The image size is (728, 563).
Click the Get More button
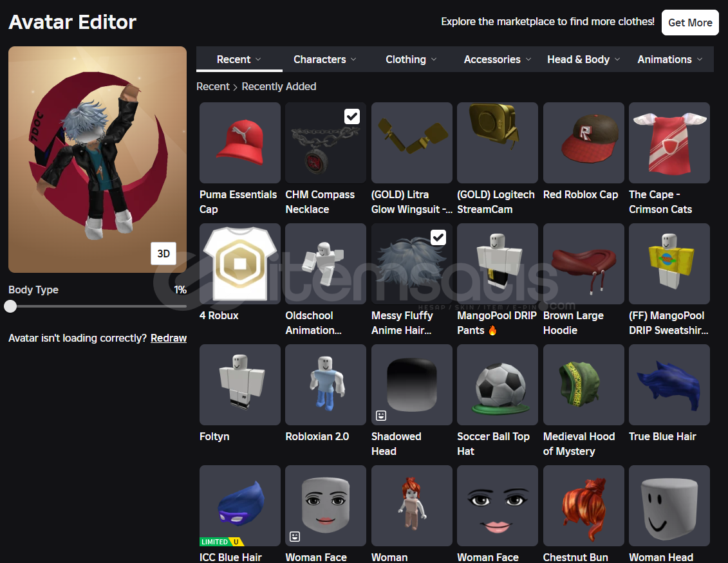[x=690, y=23]
